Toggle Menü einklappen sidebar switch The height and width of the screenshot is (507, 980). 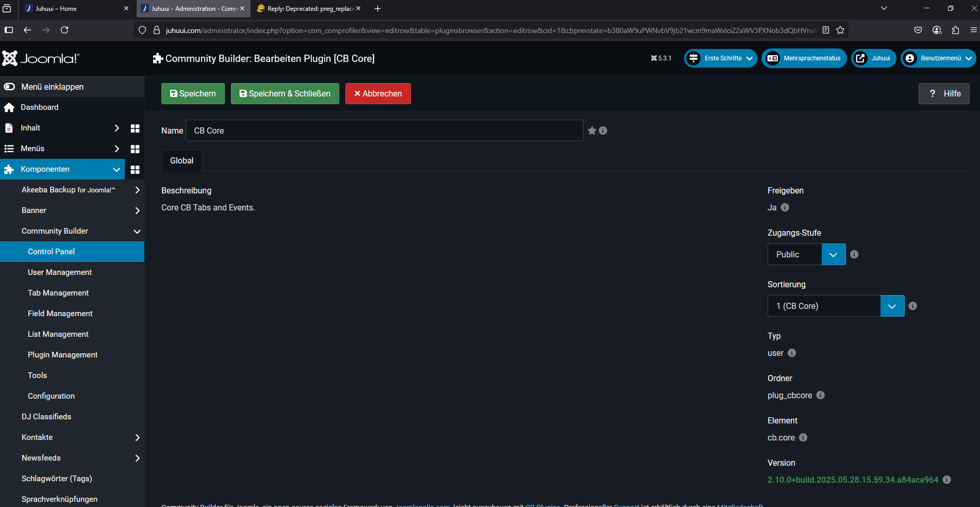tap(9, 87)
